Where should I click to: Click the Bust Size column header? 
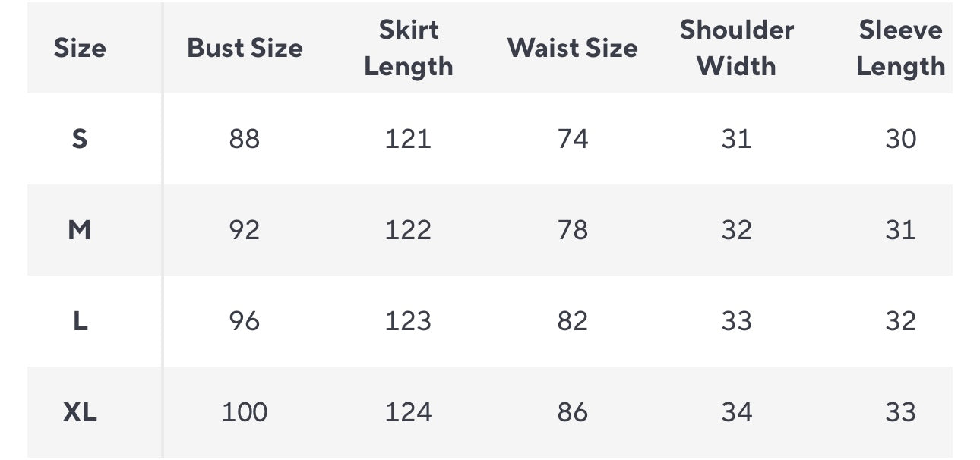pyautogui.click(x=245, y=49)
